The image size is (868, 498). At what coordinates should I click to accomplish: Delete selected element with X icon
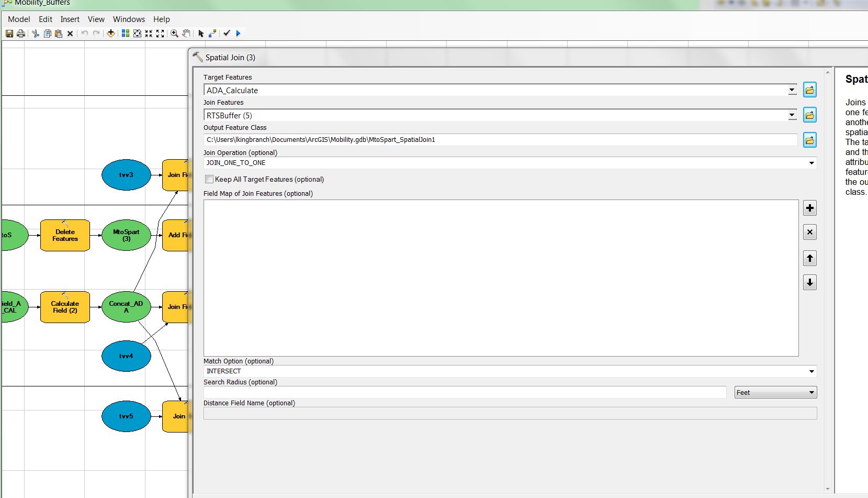tap(70, 34)
